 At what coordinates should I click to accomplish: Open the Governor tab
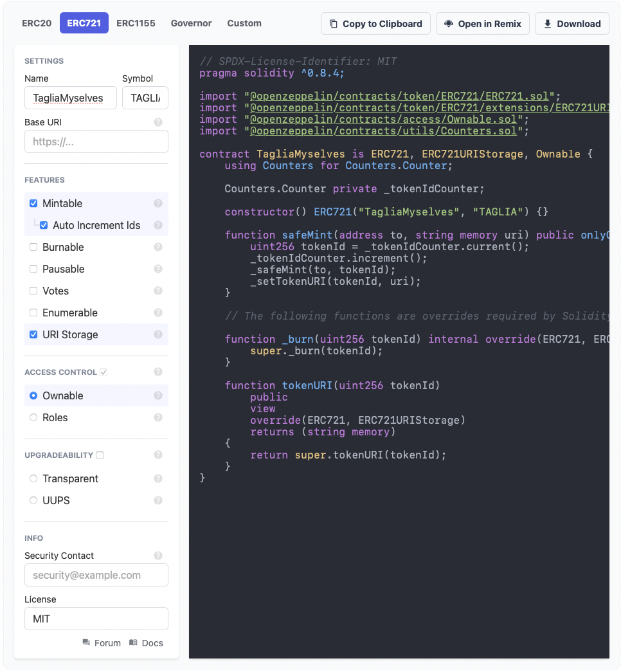pyautogui.click(x=191, y=23)
